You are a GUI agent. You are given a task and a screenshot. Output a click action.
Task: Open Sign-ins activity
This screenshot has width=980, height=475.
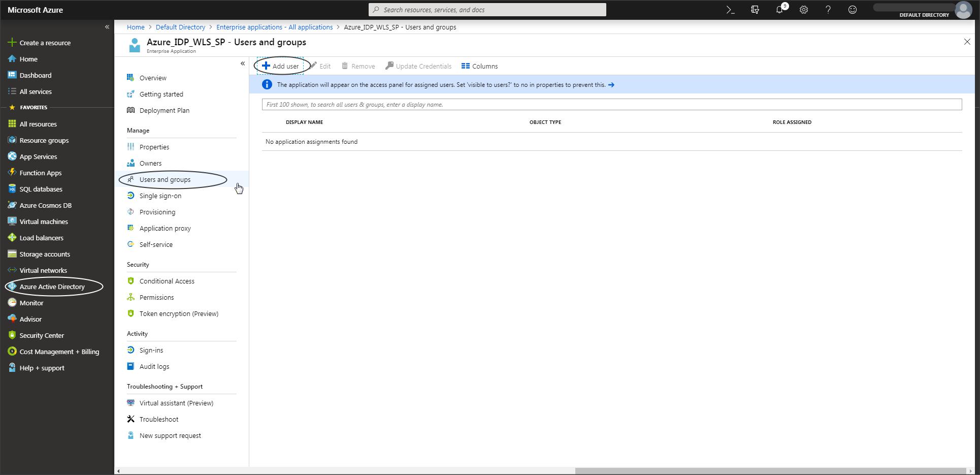click(x=151, y=350)
